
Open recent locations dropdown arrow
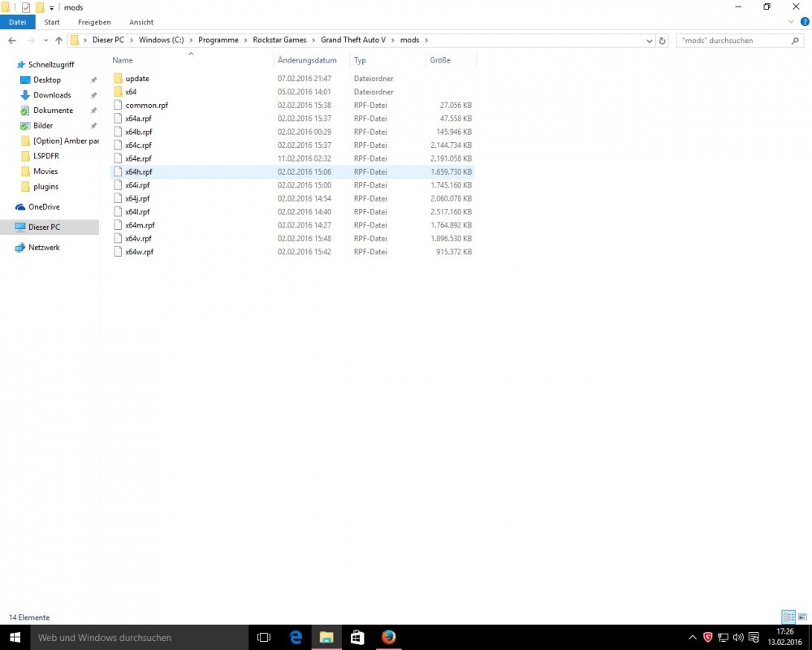pos(45,41)
